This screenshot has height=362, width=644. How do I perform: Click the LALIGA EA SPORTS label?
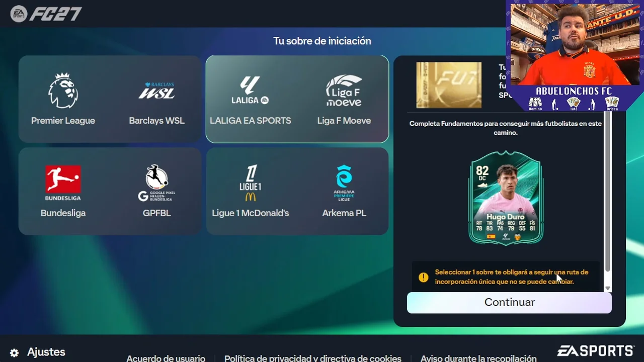[x=250, y=121]
